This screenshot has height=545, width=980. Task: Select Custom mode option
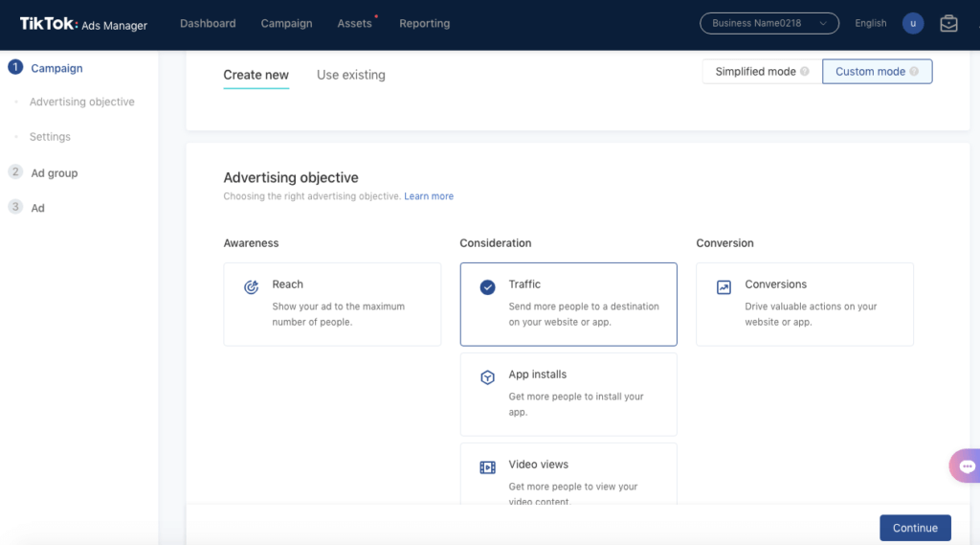pyautogui.click(x=870, y=72)
